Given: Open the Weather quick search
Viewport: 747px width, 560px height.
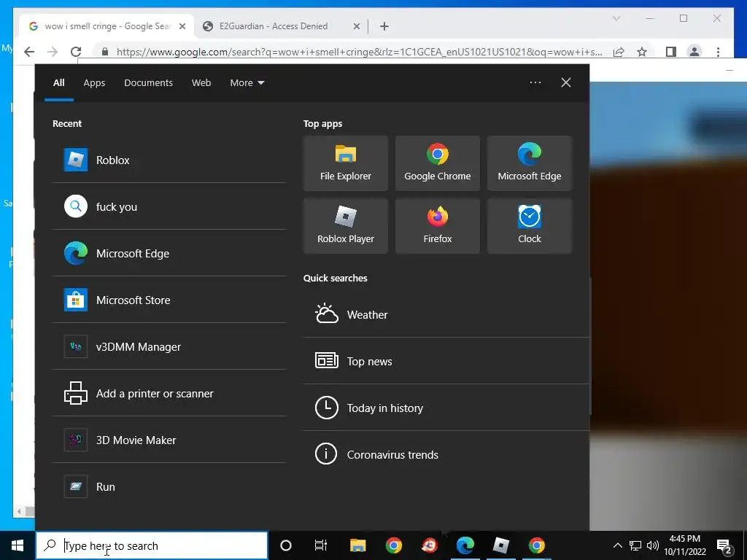Looking at the screenshot, I should pyautogui.click(x=446, y=314).
